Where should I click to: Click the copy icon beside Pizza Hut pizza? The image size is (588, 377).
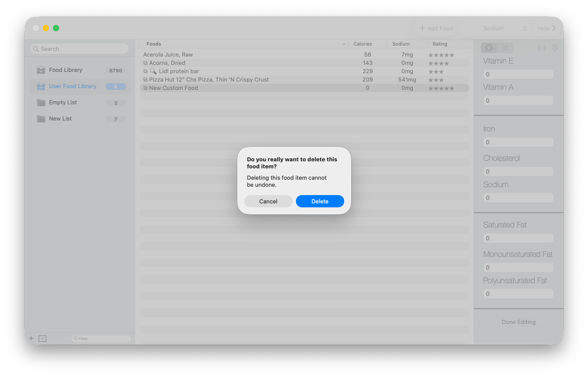145,80
